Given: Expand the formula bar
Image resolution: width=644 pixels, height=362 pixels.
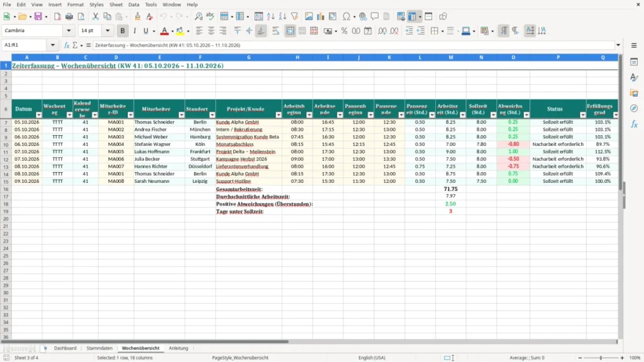Looking at the screenshot, I should pos(618,45).
